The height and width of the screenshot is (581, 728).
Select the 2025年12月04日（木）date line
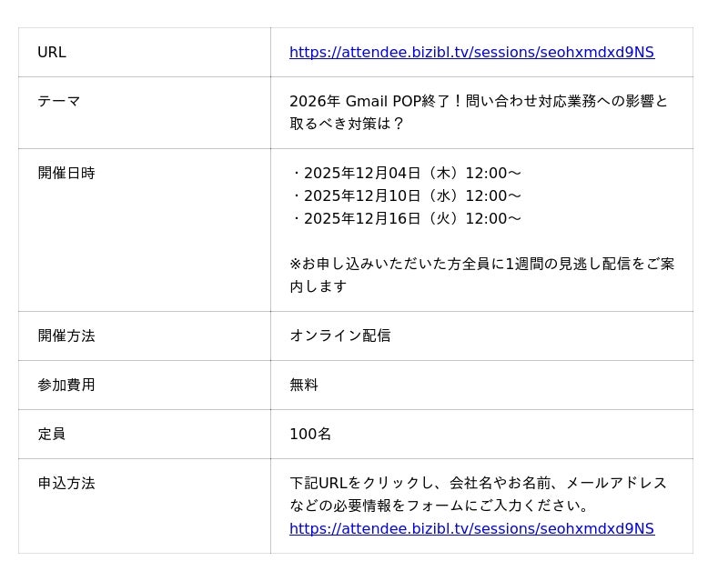(406, 174)
